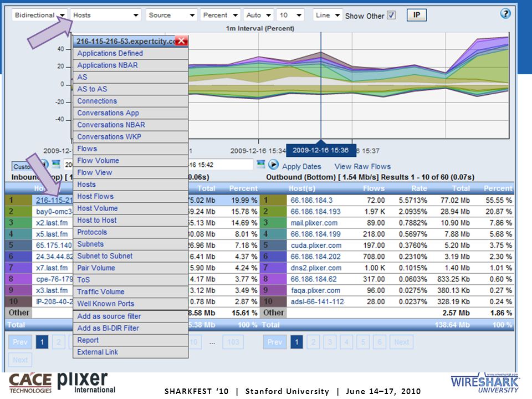Open the Percent units dropdown

220,16
